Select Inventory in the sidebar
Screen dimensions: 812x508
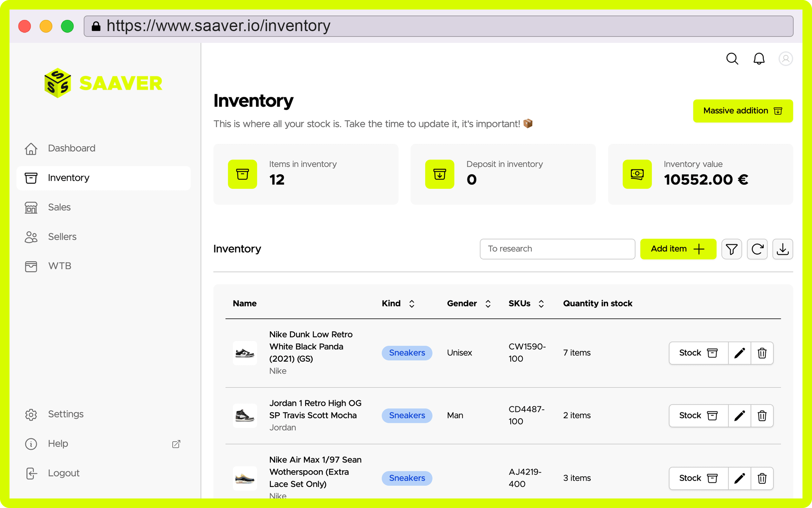tap(104, 178)
